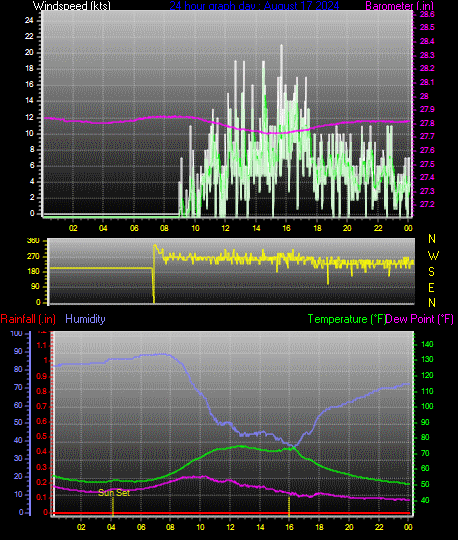The width and height of the screenshot is (458, 540).
Task: Click wind direction axis value 270
Action: tap(33, 257)
